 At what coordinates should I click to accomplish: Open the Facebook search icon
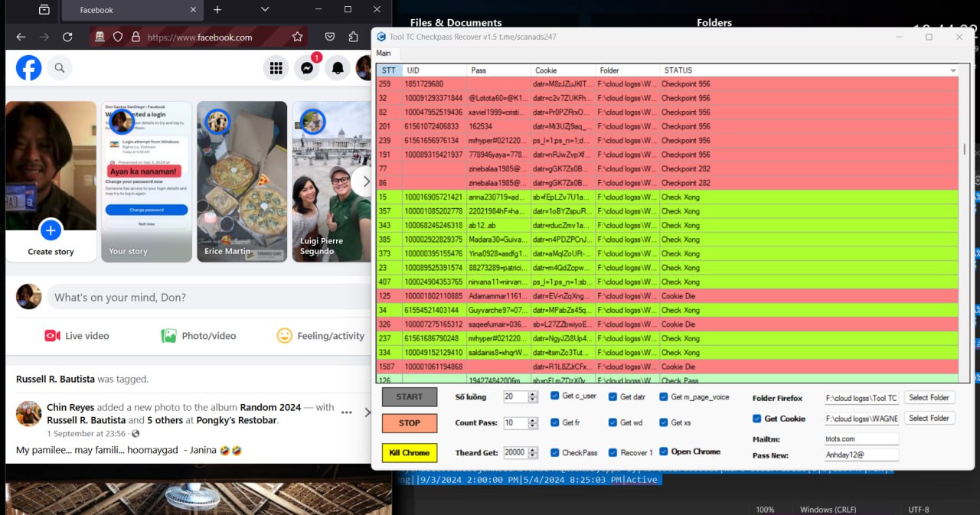pyautogui.click(x=60, y=68)
